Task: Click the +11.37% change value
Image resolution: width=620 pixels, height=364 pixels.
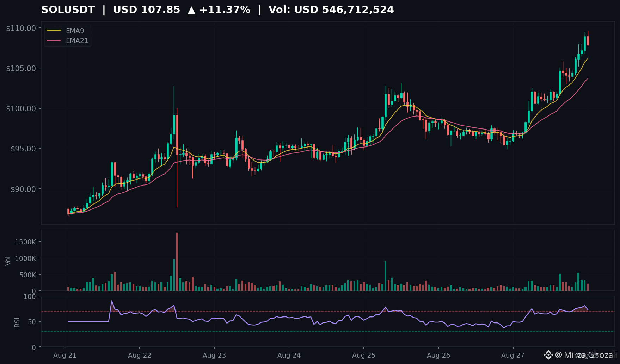Action: tap(225, 10)
